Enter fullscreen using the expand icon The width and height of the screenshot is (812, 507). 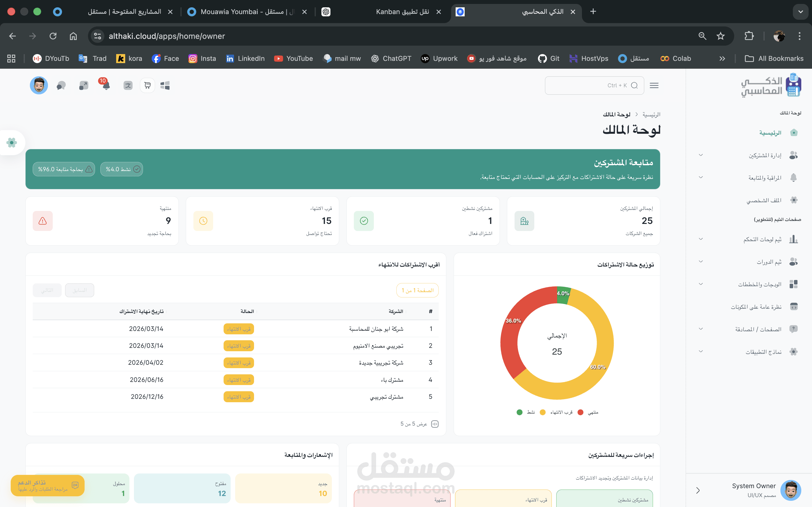83,85
